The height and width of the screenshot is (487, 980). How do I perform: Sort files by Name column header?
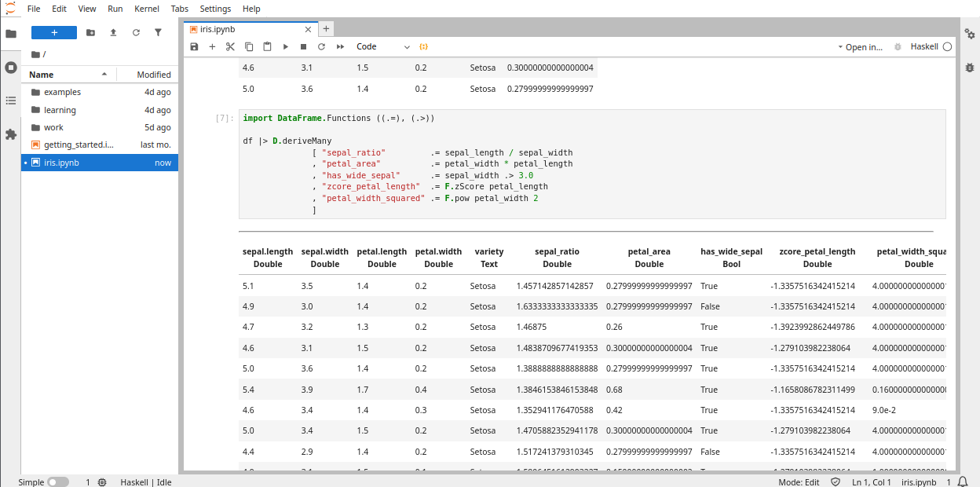[68, 75]
